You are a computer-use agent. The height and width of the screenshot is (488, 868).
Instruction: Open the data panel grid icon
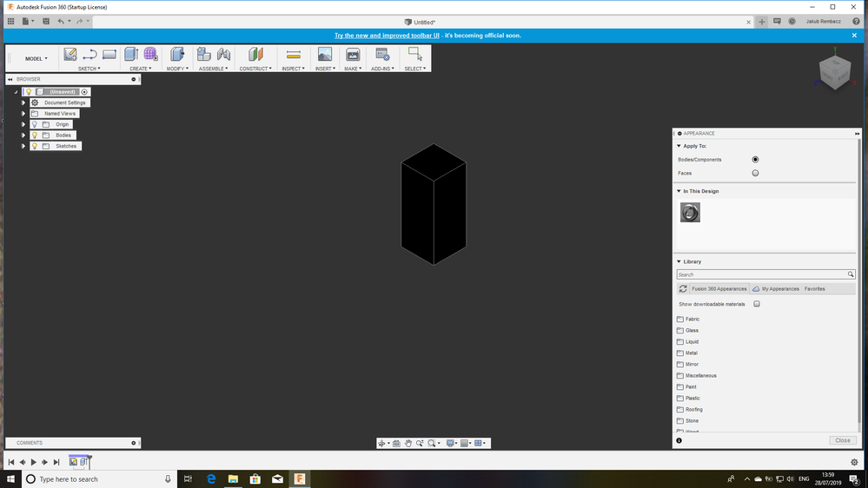click(10, 21)
